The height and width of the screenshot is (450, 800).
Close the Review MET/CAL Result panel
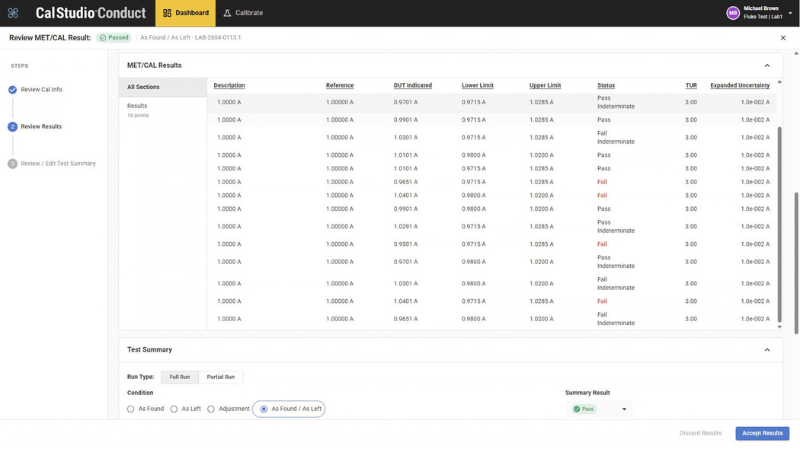[783, 38]
